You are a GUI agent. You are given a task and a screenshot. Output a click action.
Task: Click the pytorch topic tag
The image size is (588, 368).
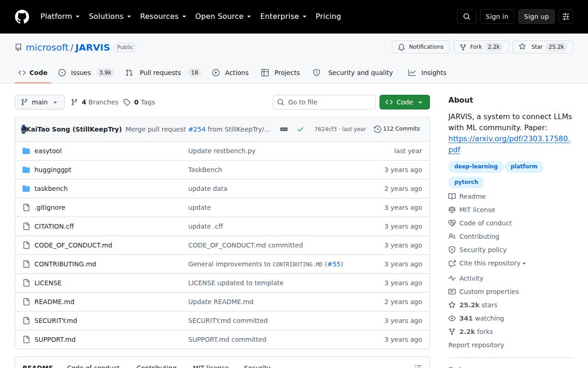pos(466,182)
